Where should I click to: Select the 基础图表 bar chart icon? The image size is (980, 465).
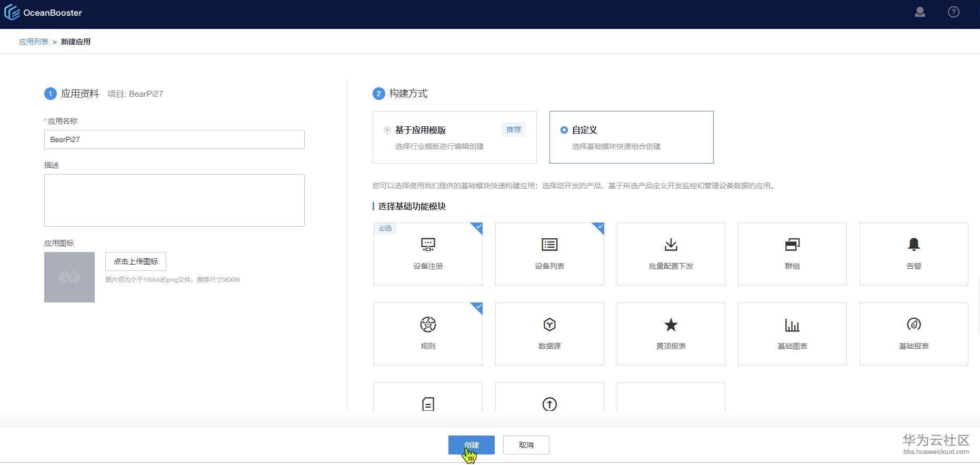[x=792, y=325]
